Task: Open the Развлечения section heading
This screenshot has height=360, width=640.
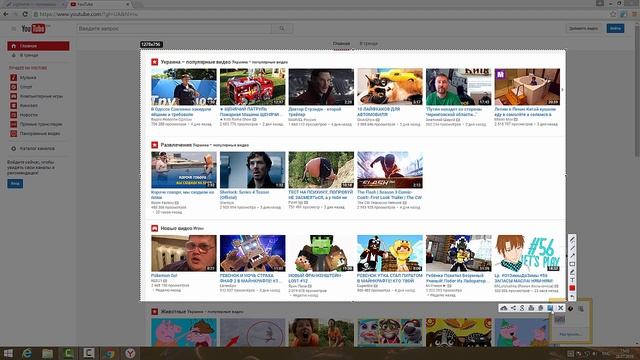Action: pyautogui.click(x=176, y=145)
